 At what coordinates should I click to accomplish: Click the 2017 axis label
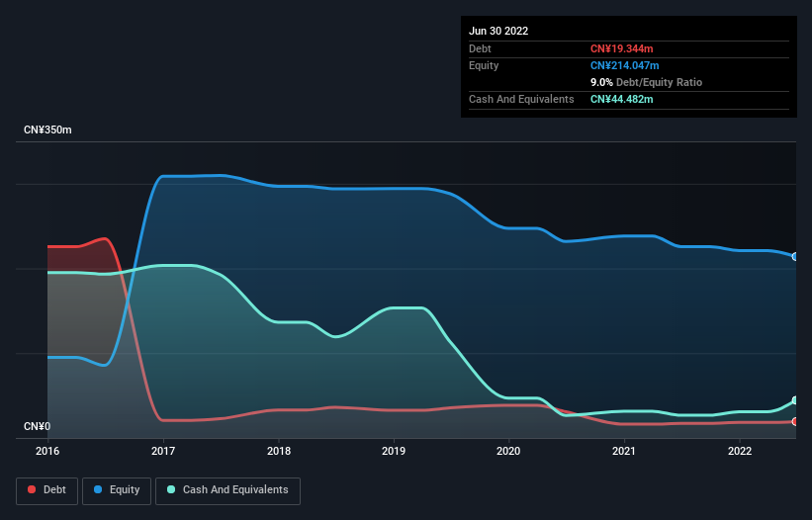(163, 451)
